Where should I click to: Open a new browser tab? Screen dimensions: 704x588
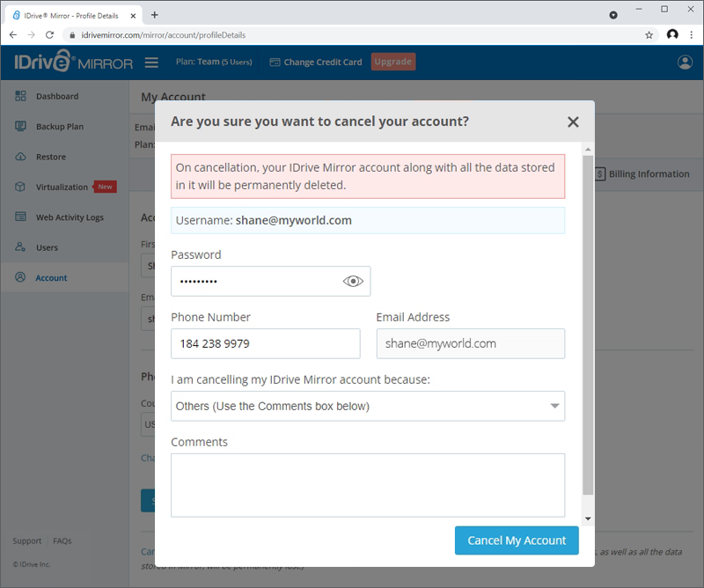click(155, 15)
